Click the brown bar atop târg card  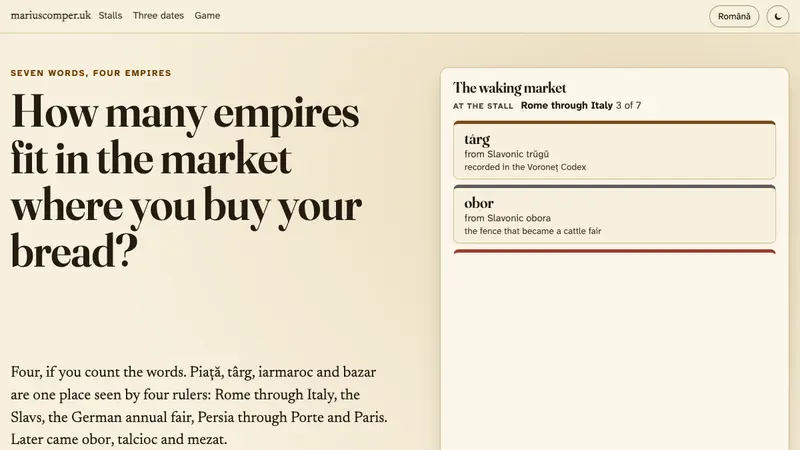pos(614,122)
